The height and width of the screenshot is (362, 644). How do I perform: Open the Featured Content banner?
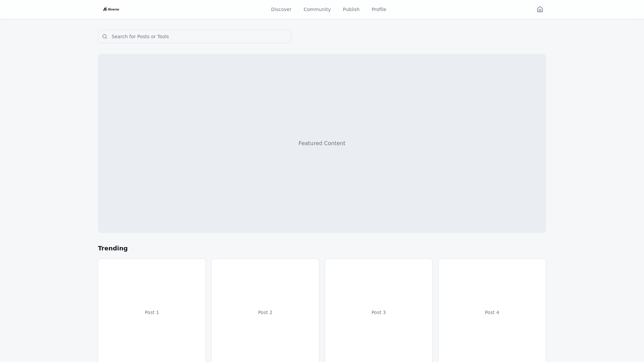[322, 143]
